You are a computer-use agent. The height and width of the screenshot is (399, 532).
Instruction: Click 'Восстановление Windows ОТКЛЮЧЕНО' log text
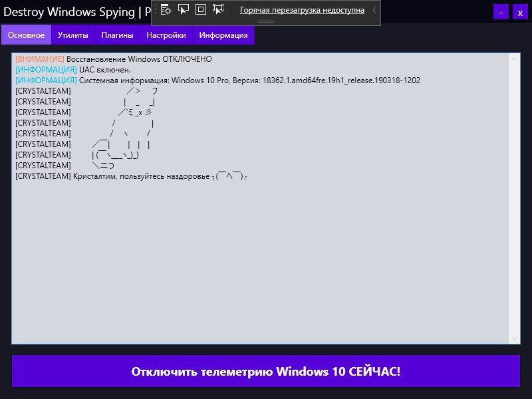tap(139, 59)
